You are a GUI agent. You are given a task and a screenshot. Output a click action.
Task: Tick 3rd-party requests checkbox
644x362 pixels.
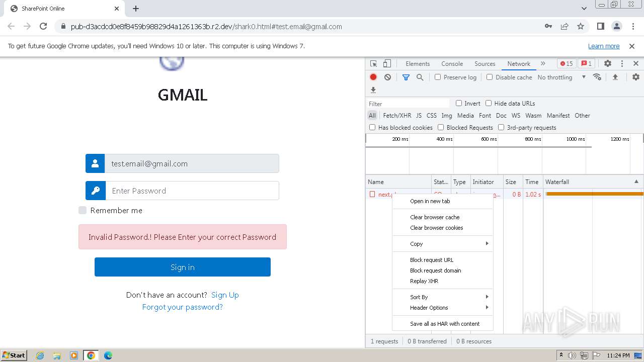(x=501, y=127)
